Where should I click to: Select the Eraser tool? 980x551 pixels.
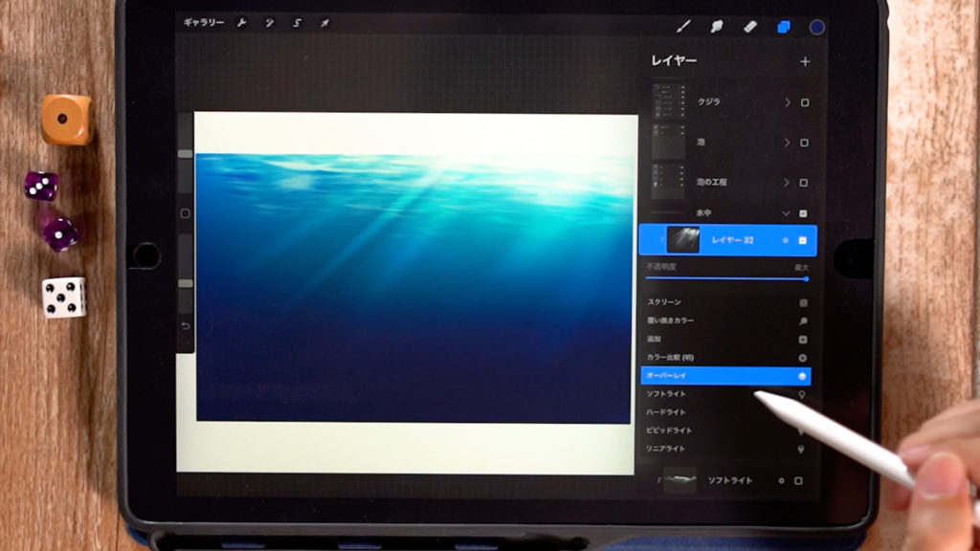point(750,26)
